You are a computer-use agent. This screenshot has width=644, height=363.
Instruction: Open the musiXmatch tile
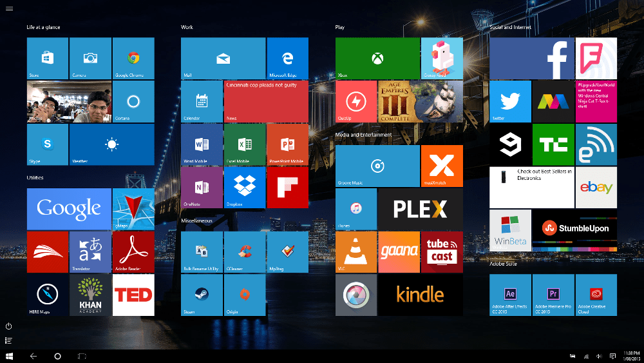[442, 166]
